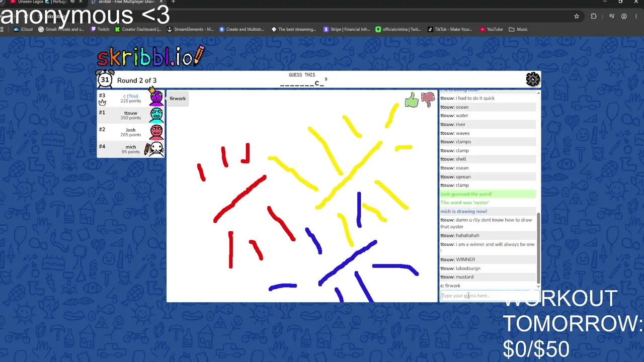The image size is (644, 362).
Task: Click the round timer alarm clock
Action: pyautogui.click(x=105, y=79)
